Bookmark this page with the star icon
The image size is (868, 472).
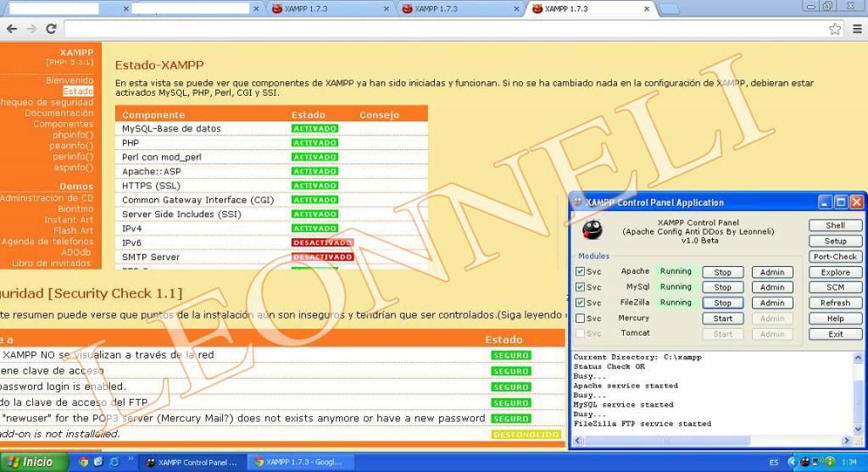click(x=835, y=29)
